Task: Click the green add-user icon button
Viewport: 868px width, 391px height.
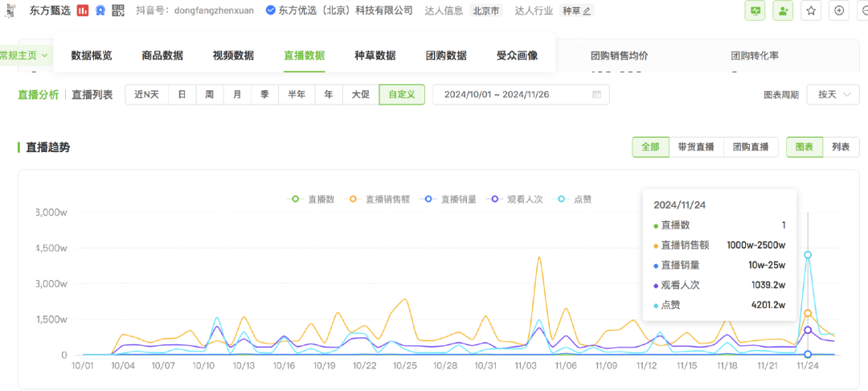Action: coord(782,10)
